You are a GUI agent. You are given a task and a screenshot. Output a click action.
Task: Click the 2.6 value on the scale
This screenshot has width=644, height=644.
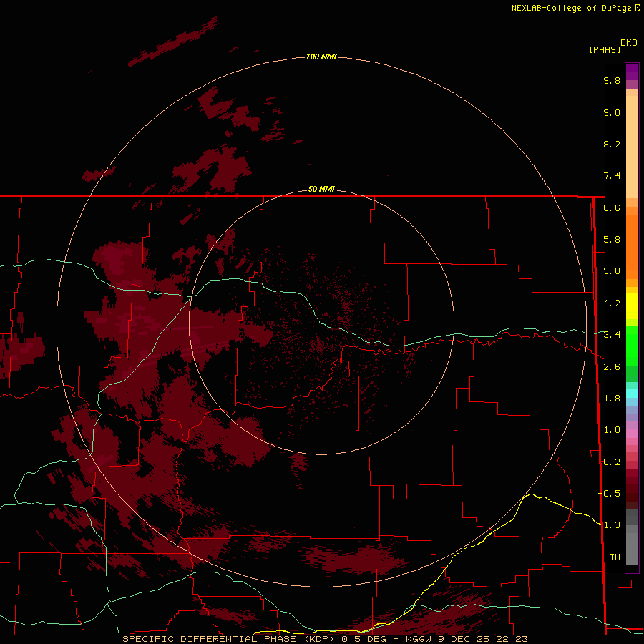point(612,367)
